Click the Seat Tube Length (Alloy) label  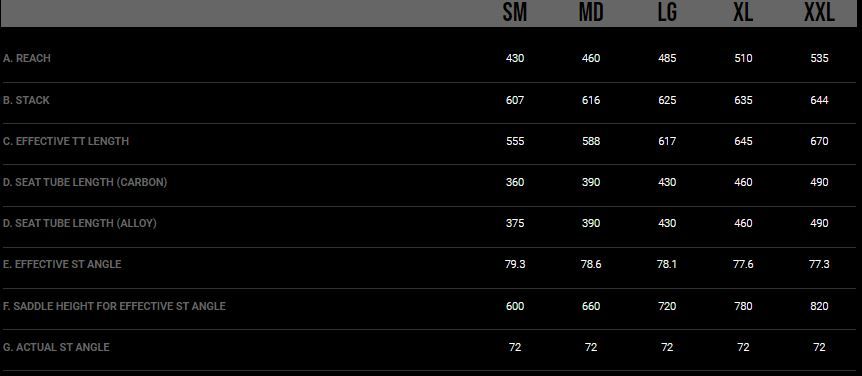tap(80, 223)
